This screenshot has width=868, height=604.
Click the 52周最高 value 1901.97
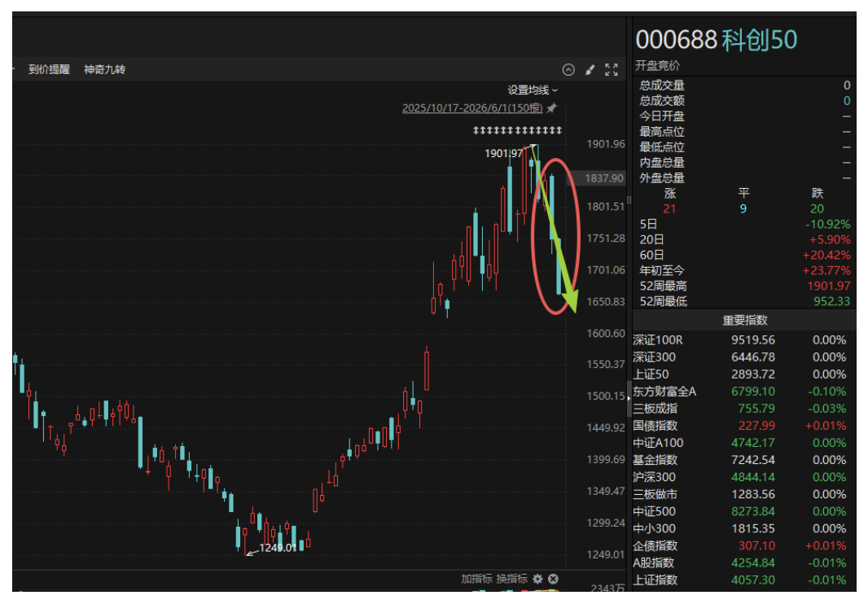[x=829, y=287]
